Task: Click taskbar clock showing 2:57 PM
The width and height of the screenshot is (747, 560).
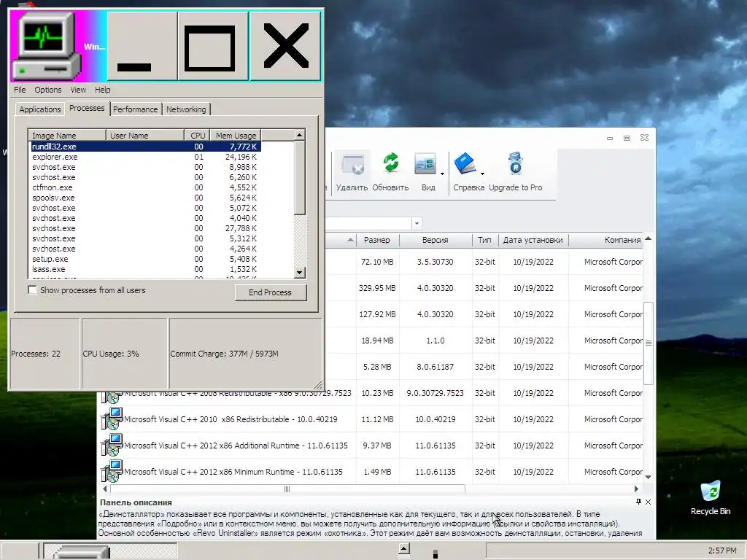Action: tap(722, 551)
